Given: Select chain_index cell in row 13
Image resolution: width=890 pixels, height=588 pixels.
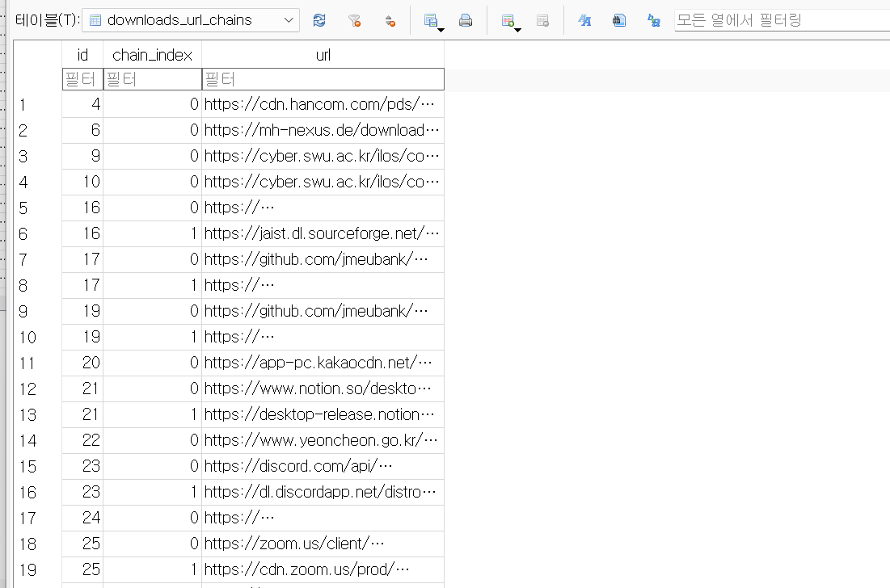Looking at the screenshot, I should pyautogui.click(x=153, y=414).
